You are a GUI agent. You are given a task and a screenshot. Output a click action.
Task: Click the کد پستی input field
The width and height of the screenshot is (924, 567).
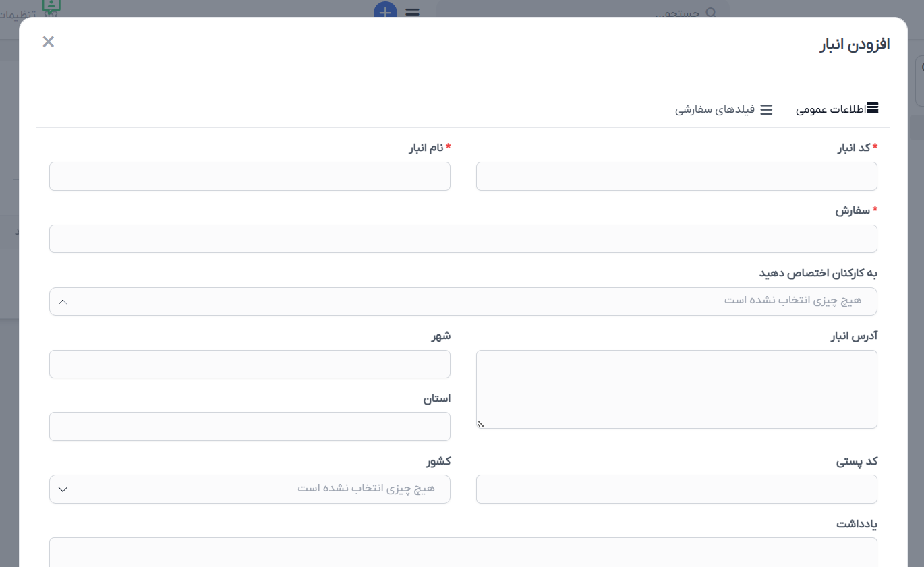(x=676, y=489)
